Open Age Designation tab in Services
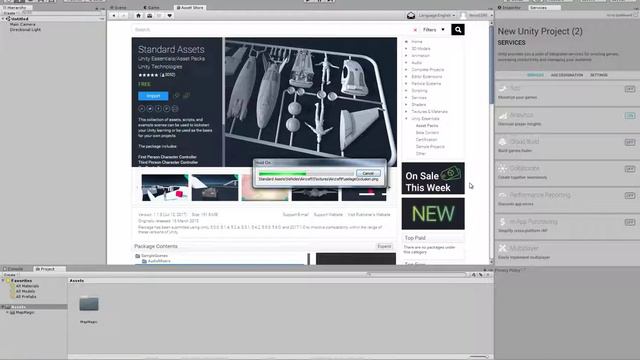This screenshot has width=640, height=360. click(x=567, y=75)
